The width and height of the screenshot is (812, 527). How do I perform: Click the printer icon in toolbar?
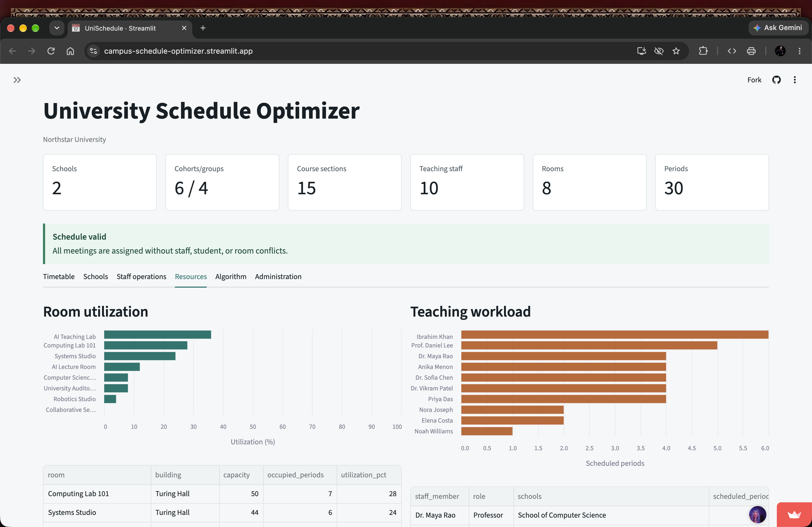[751, 51]
